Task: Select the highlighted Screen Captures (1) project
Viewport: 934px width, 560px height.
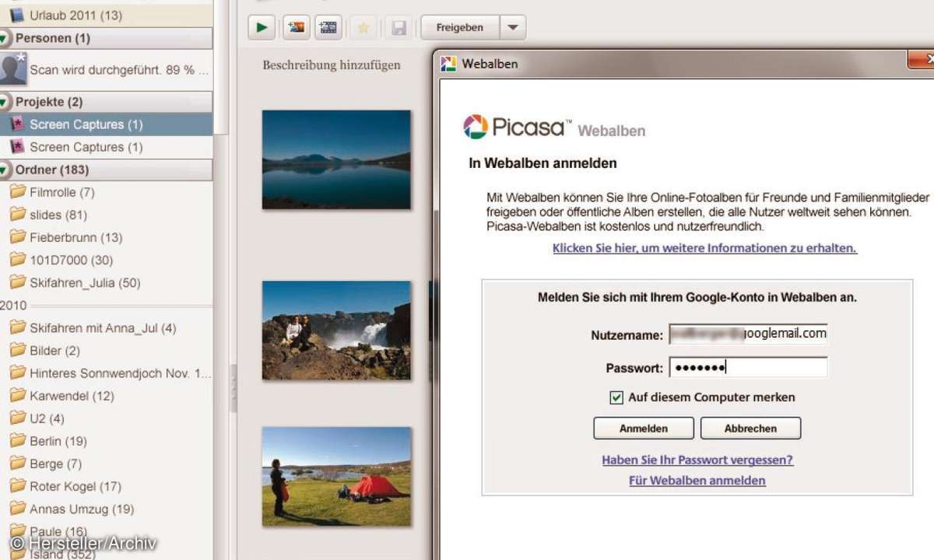Action: click(x=106, y=124)
